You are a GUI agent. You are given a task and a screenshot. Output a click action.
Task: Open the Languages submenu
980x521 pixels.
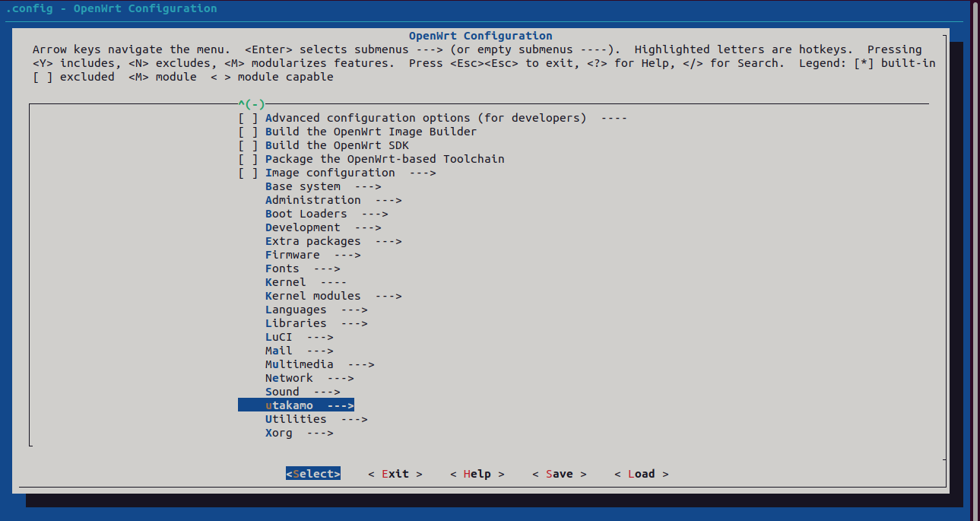pyautogui.click(x=316, y=310)
